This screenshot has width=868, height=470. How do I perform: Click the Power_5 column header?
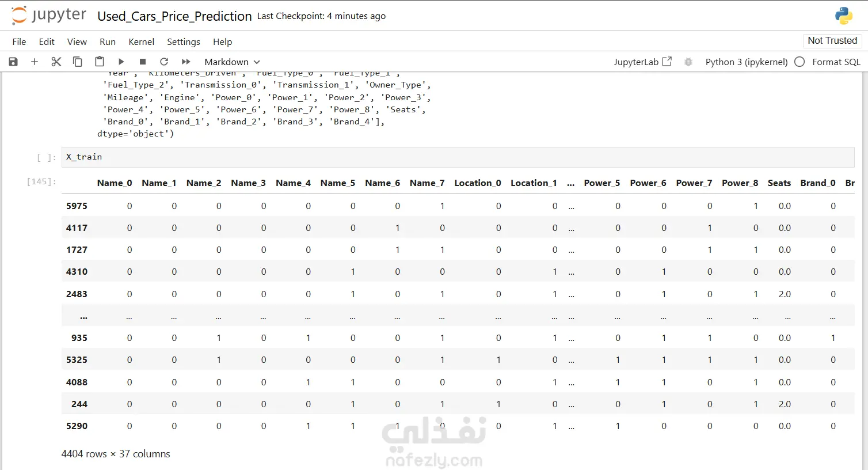click(602, 183)
